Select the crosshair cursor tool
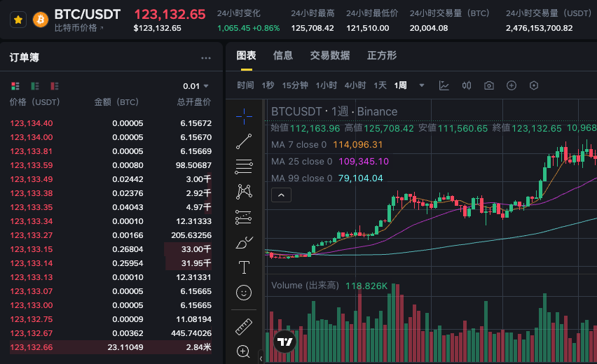 click(x=244, y=114)
